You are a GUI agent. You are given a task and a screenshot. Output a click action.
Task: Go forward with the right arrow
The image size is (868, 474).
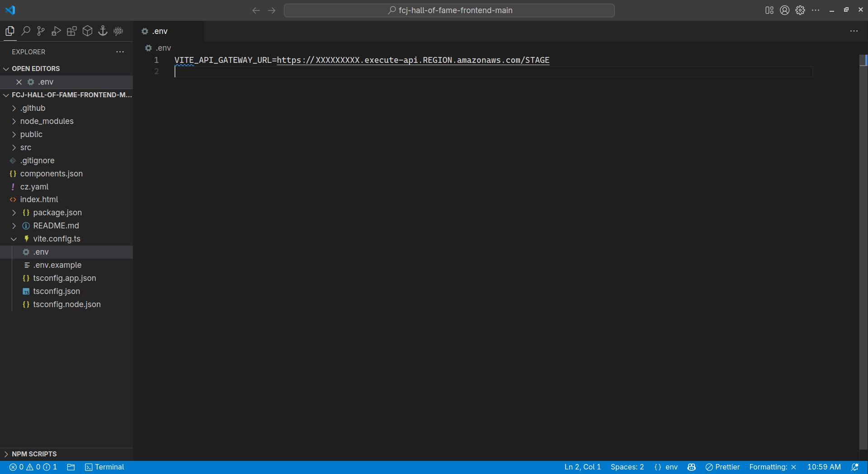tap(272, 10)
